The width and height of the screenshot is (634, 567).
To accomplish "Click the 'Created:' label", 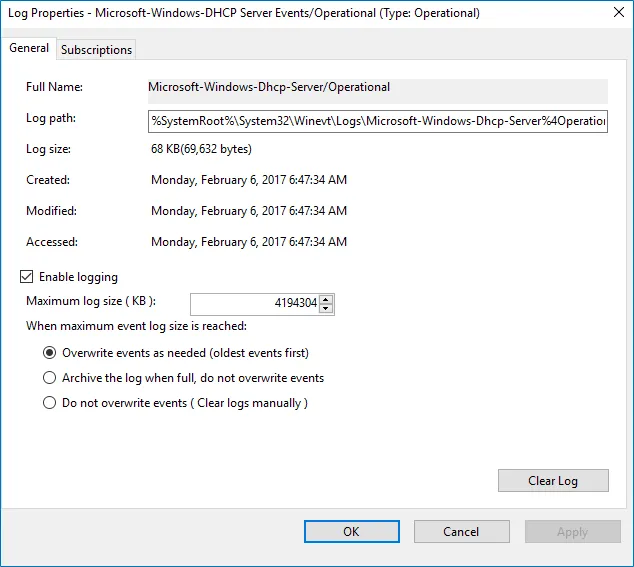I will tap(48, 180).
